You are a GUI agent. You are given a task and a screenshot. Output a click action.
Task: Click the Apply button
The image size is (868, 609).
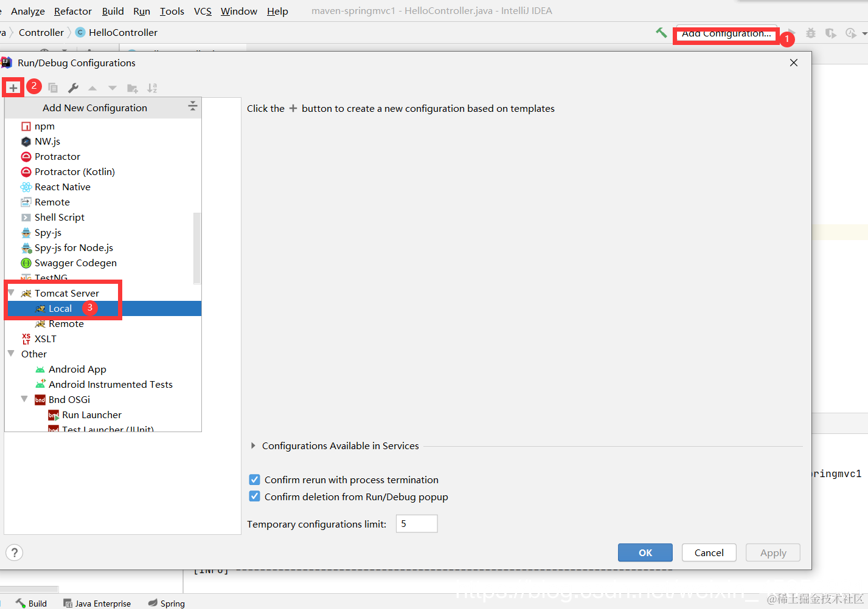point(773,552)
